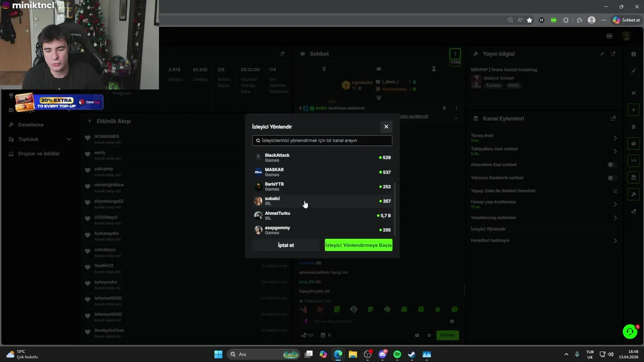The image size is (644, 362).
Task: Click the hourglass icon in Sohbet header
Action: pyautogui.click(x=434, y=69)
